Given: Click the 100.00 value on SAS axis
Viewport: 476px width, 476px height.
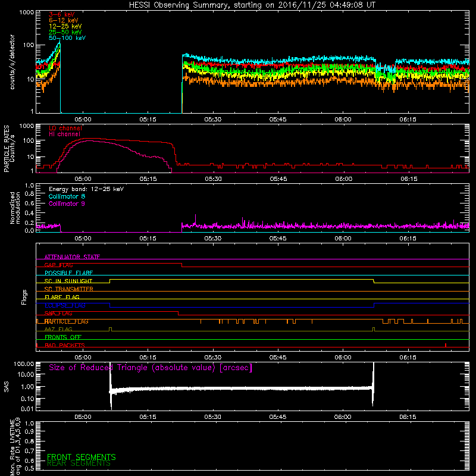Looking at the screenshot, I should (x=24, y=364).
